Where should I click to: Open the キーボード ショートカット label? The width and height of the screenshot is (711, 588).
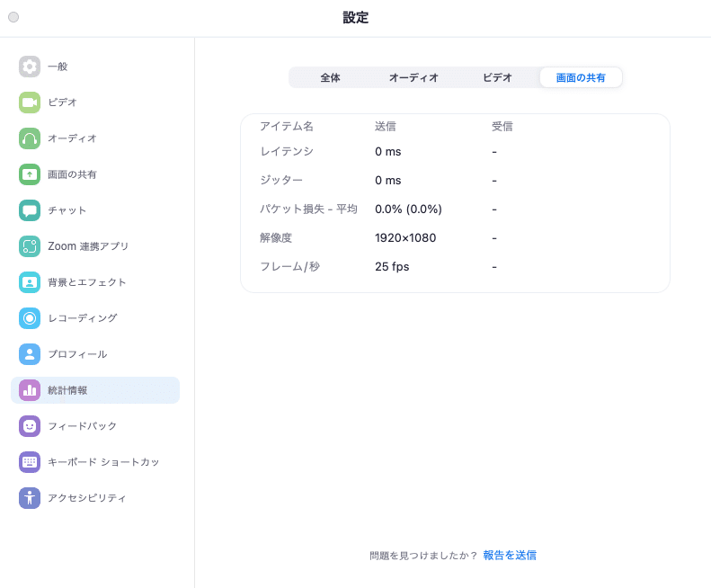click(x=103, y=462)
